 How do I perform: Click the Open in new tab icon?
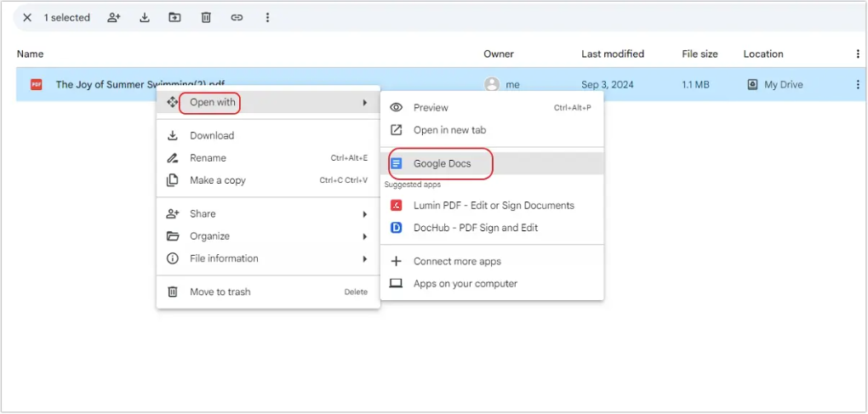[396, 130]
